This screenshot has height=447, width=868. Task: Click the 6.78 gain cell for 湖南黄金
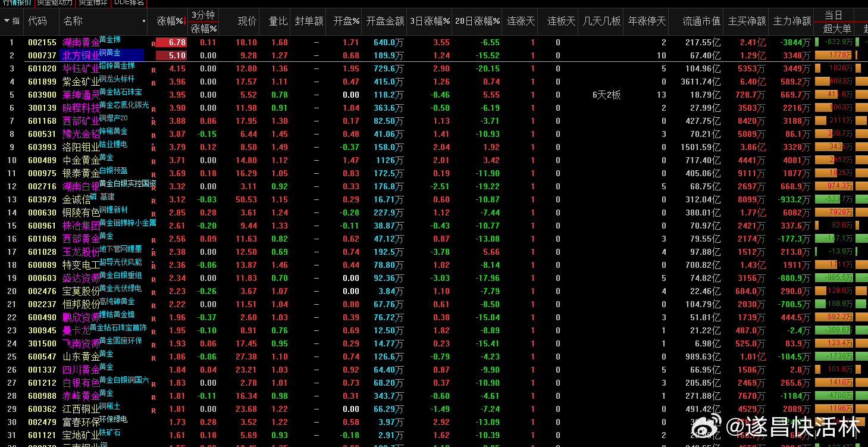tap(171, 42)
